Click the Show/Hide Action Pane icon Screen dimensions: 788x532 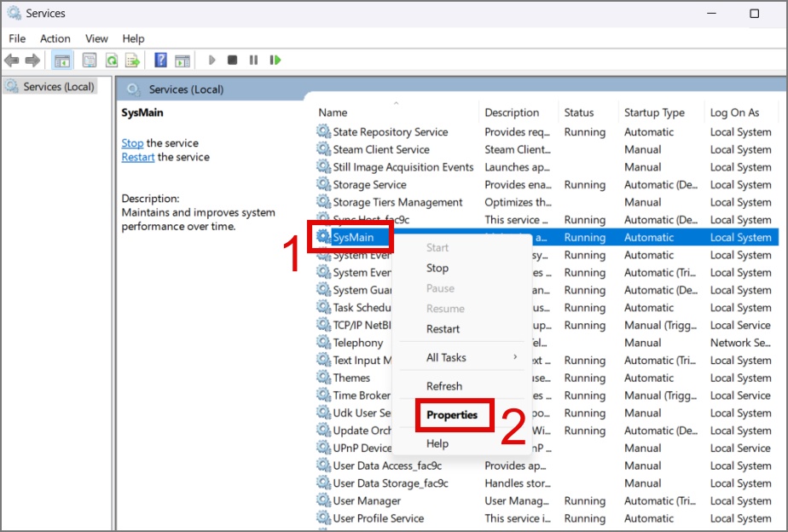coord(183,61)
